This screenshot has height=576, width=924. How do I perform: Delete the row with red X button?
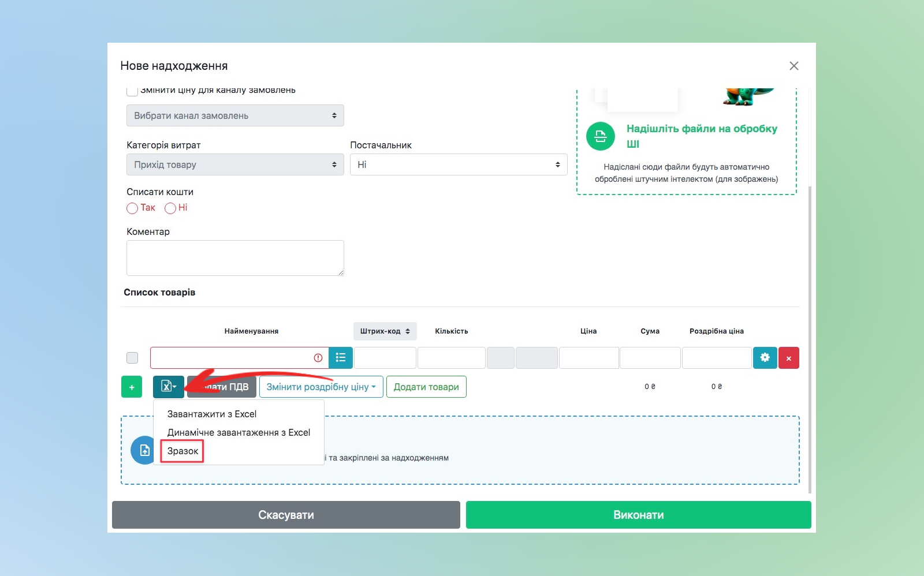click(788, 358)
